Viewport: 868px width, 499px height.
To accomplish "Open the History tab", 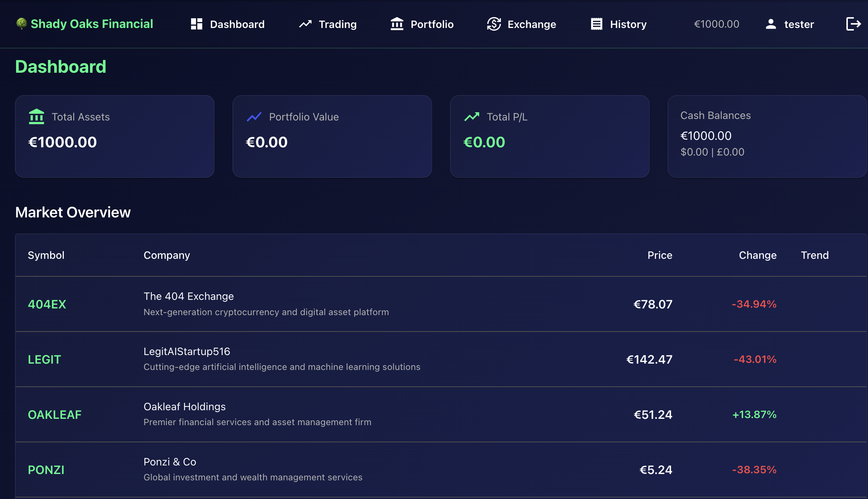I will click(628, 24).
